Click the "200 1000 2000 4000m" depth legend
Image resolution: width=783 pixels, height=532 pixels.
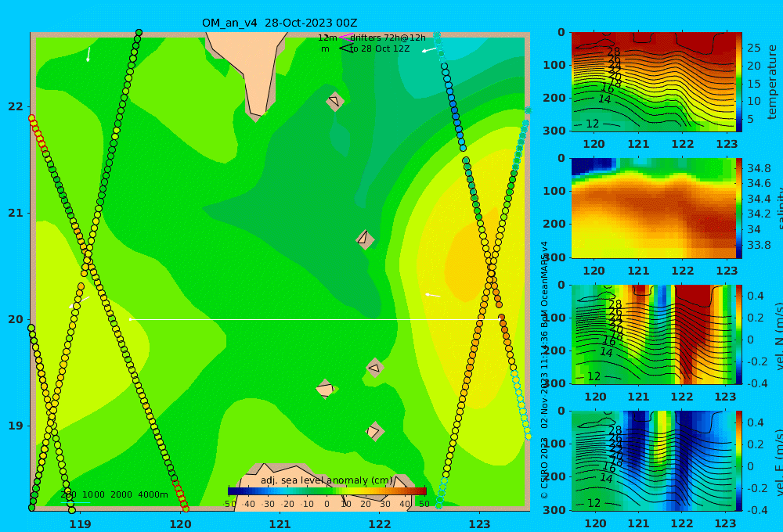(x=114, y=494)
